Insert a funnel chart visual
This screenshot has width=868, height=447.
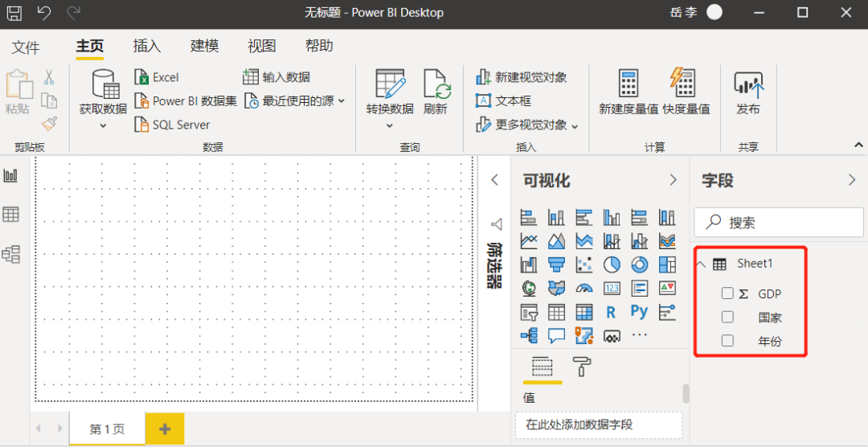pos(556,265)
